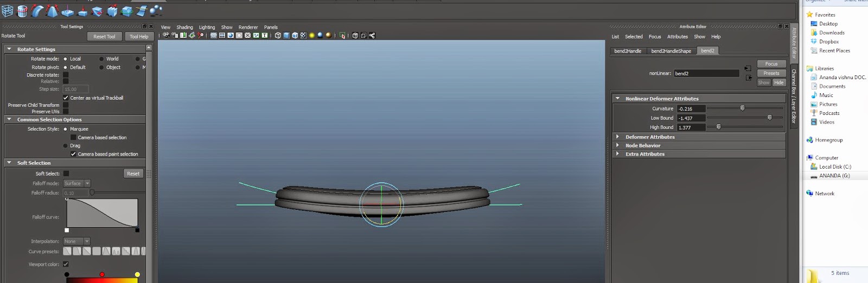This screenshot has width=868, height=283.
Task: Toggle the Film Gate viewport icon
Action: point(222,35)
